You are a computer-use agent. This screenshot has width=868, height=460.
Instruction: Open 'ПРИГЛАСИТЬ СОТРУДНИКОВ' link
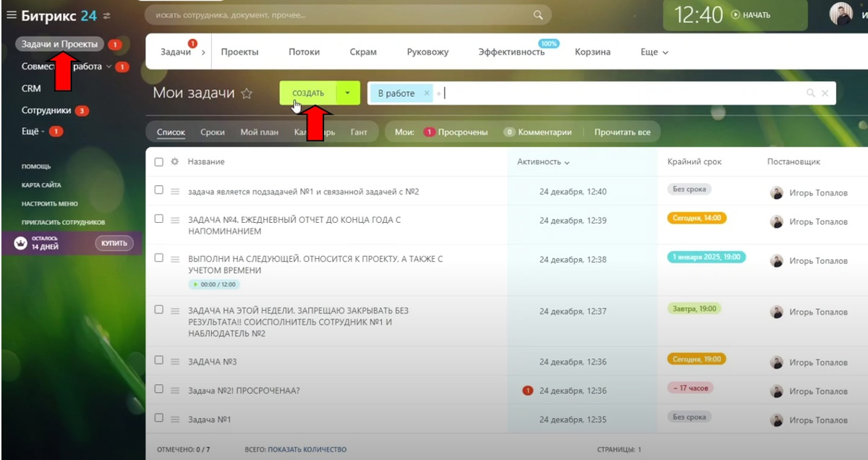tap(63, 222)
